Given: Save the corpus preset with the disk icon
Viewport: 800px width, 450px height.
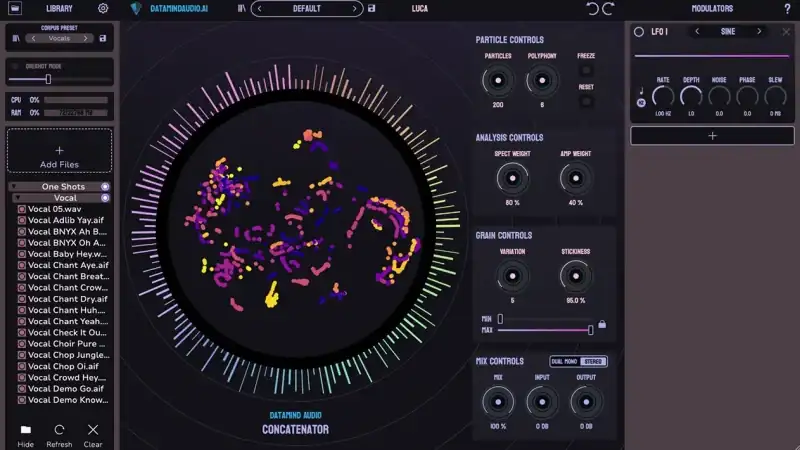Looking at the screenshot, I should [x=103, y=38].
